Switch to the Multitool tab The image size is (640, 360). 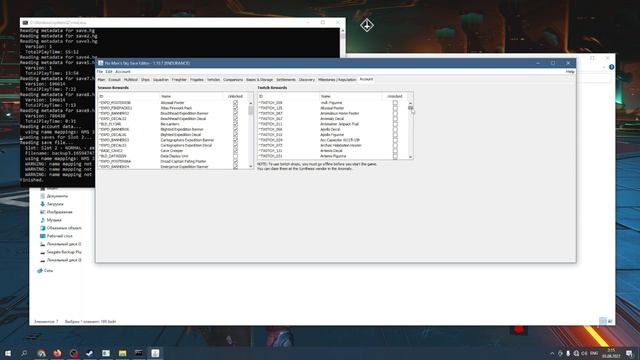[131, 80]
